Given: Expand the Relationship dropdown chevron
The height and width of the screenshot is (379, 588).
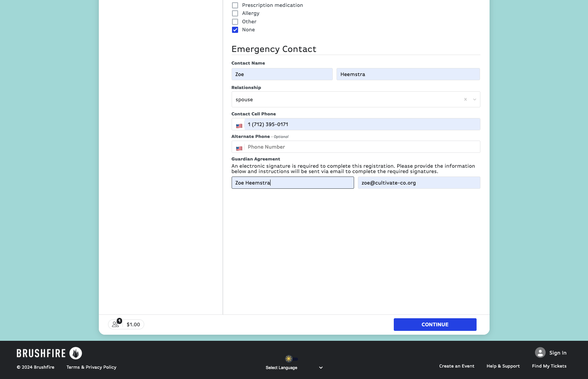Looking at the screenshot, I should coord(475,99).
